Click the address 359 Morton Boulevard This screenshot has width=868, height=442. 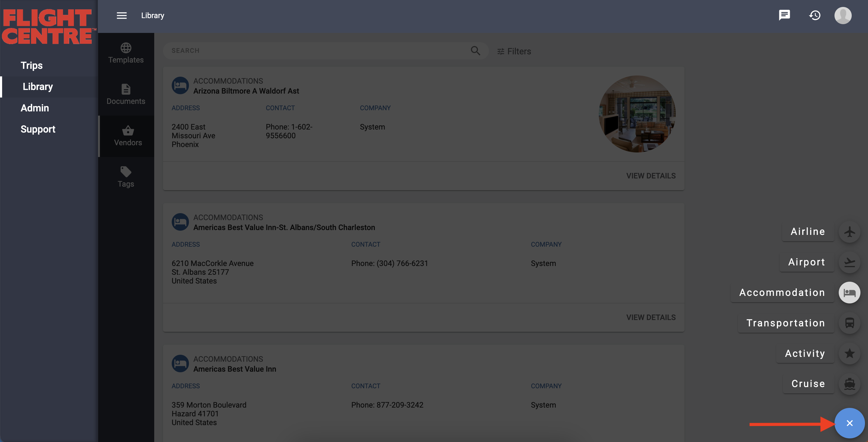tap(209, 405)
